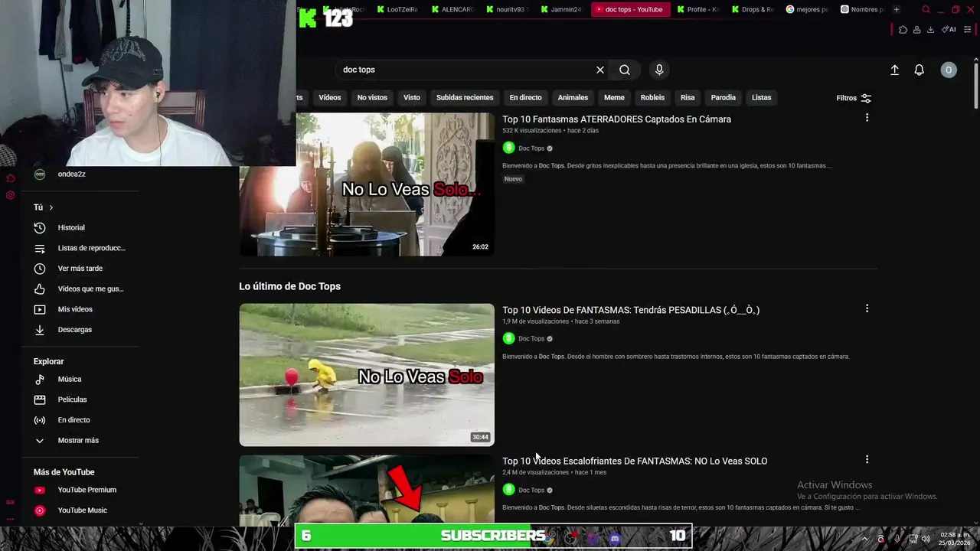Select the Risa filter chip

point(688,97)
